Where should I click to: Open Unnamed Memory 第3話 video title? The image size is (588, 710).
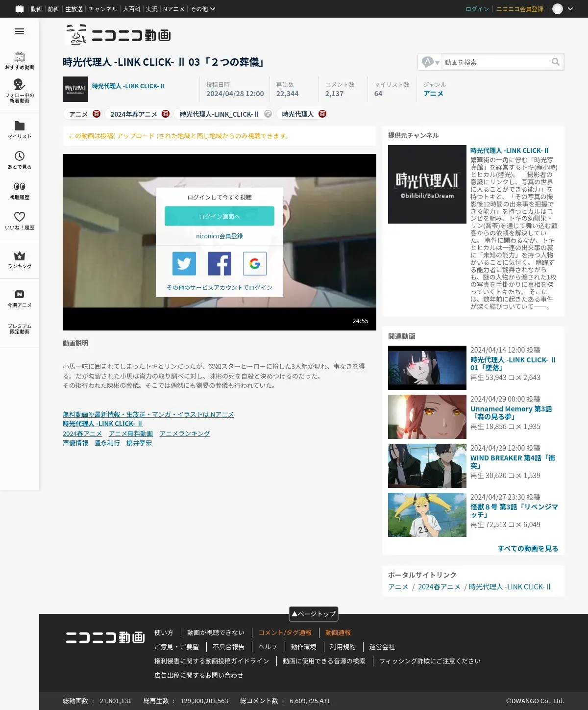coord(511,412)
